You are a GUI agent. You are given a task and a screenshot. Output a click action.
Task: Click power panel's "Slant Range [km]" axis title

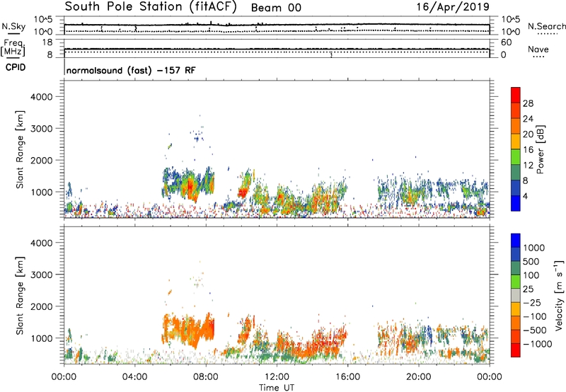(20, 149)
